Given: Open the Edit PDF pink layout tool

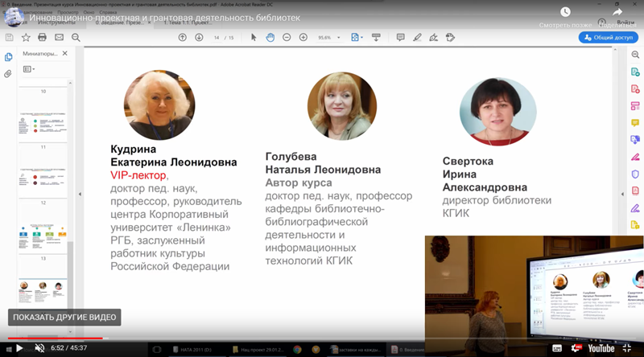Looking at the screenshot, I should tap(635, 106).
